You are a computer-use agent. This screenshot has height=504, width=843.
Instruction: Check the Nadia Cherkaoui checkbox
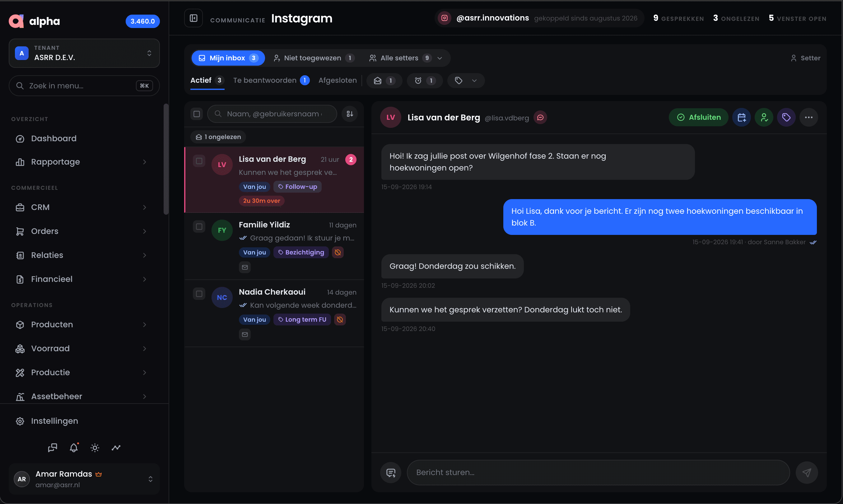tap(199, 294)
